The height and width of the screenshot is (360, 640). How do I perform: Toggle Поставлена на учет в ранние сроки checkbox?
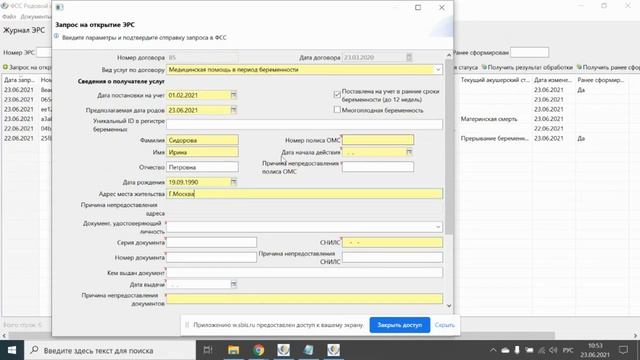point(337,95)
